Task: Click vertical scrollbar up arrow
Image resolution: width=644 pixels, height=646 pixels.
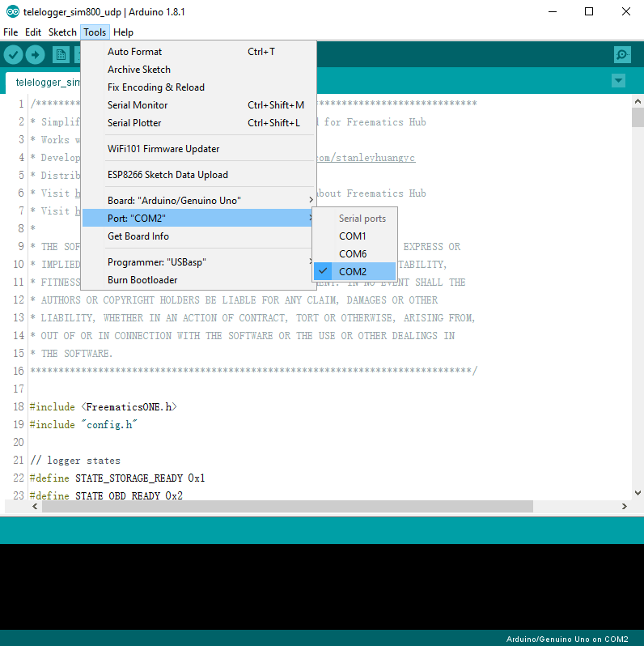Action: 638,101
